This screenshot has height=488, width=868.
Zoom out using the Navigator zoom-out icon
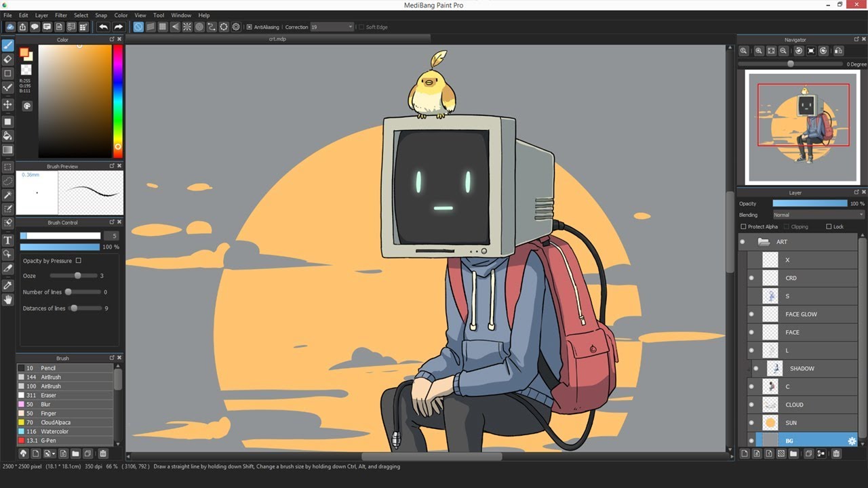click(783, 51)
